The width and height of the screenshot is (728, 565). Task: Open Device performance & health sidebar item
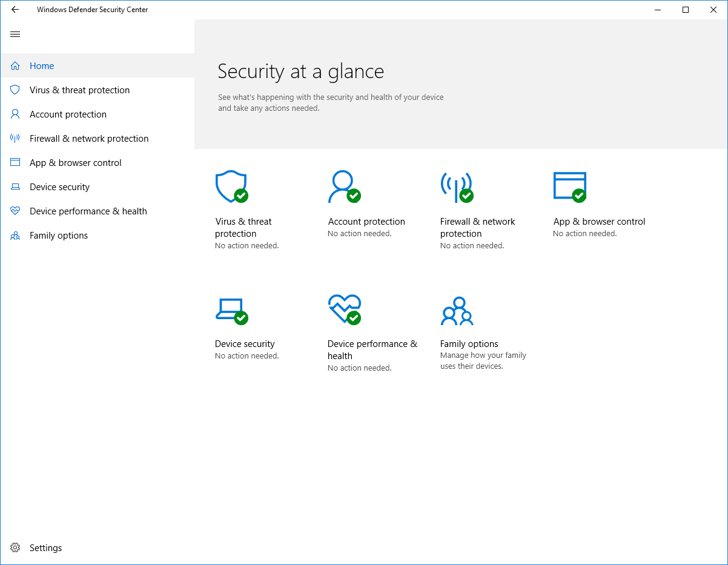coord(88,211)
